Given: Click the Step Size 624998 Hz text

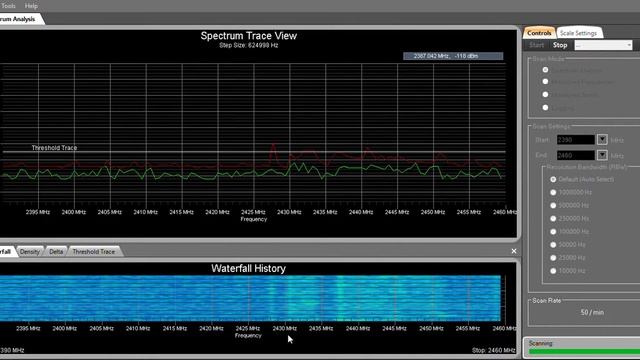Looking at the screenshot, I should tap(249, 45).
